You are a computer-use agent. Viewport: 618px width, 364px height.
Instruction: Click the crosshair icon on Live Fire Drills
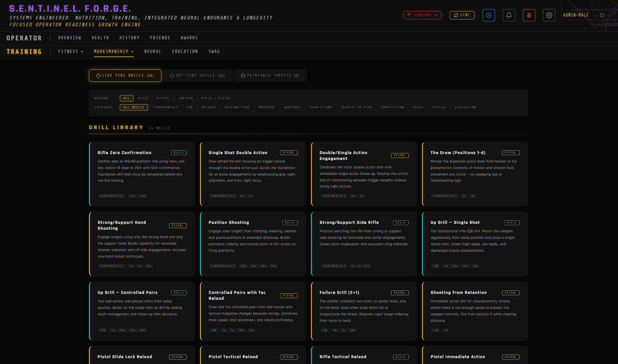click(98, 75)
